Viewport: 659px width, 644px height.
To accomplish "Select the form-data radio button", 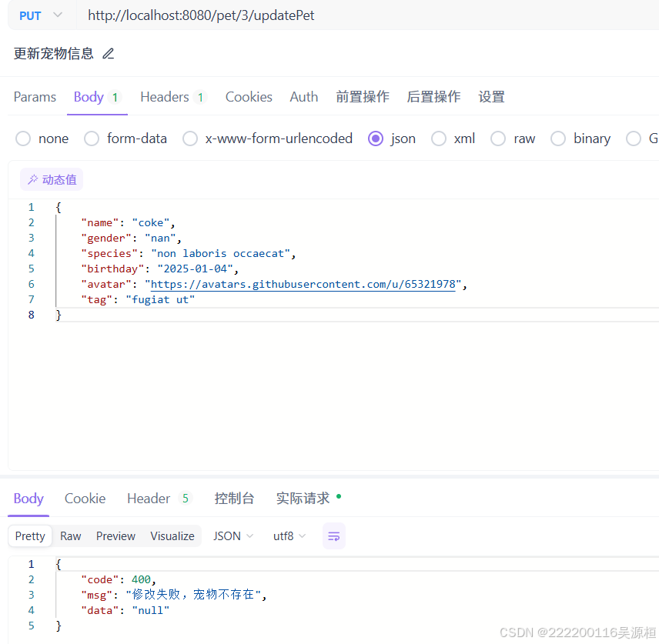I will coord(92,138).
